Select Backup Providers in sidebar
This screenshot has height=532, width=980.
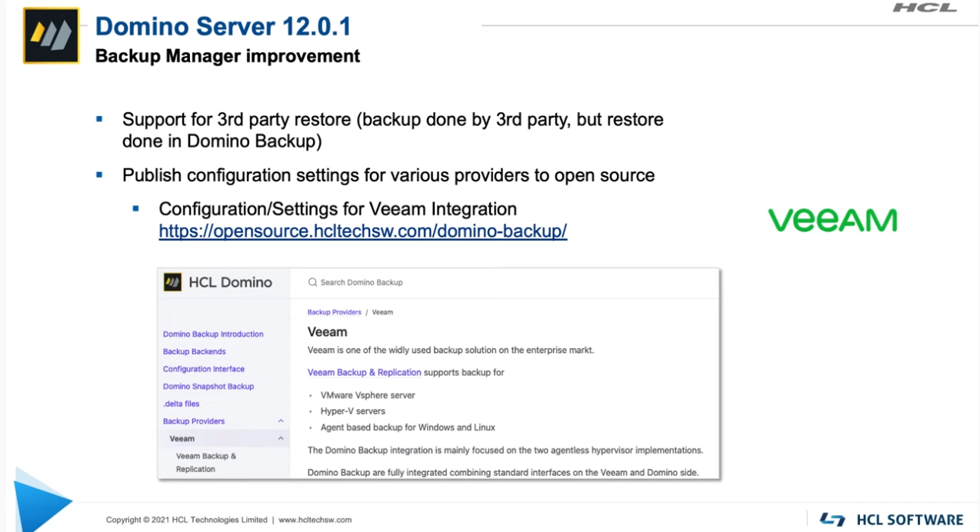194,421
